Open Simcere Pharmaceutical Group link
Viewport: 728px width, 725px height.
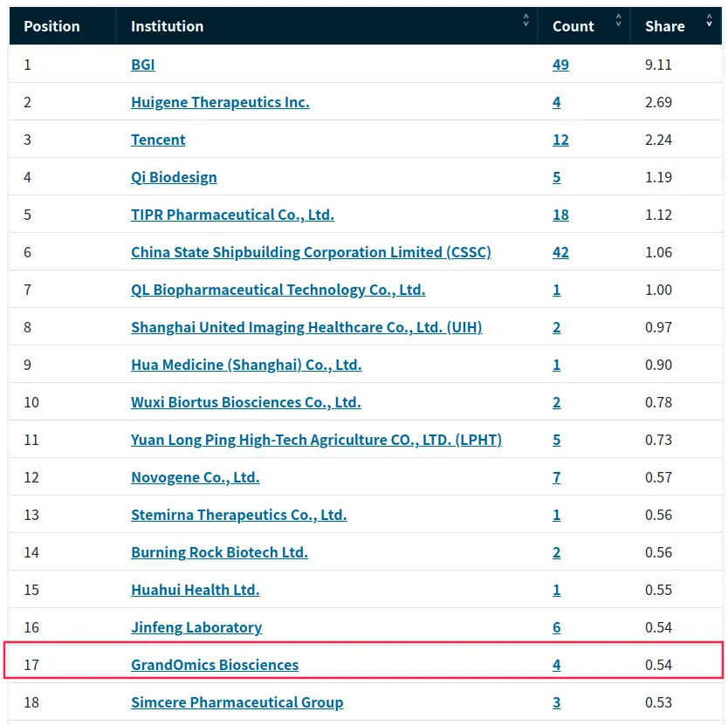coord(237,702)
